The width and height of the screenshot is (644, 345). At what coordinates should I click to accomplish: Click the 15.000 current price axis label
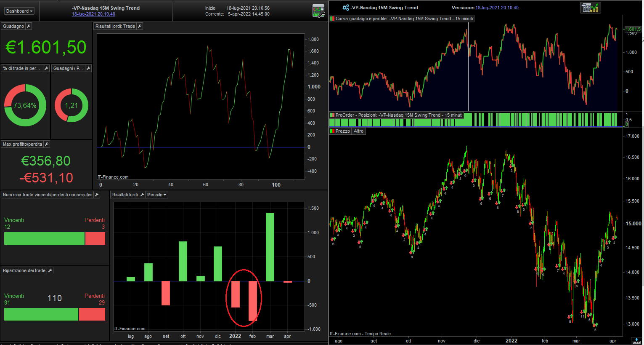click(633, 224)
